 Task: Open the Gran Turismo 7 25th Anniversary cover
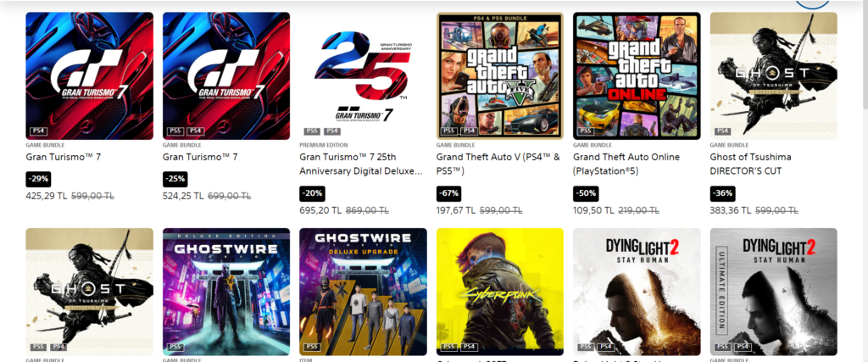tap(363, 75)
